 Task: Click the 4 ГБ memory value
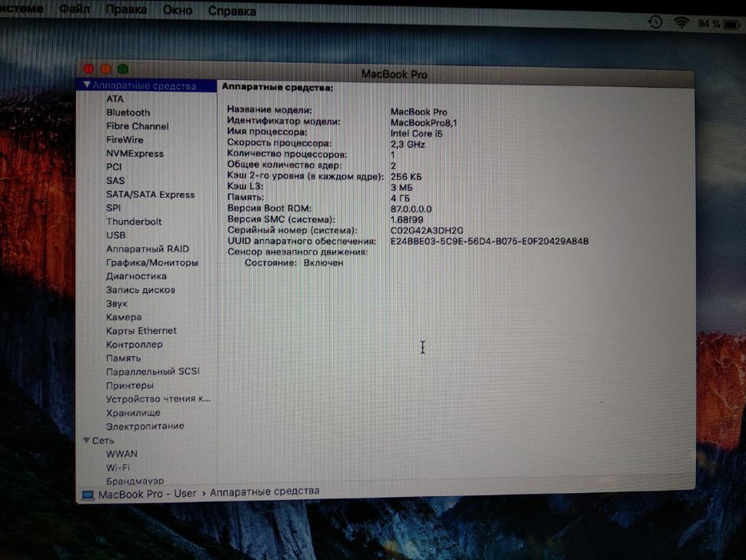coord(400,198)
